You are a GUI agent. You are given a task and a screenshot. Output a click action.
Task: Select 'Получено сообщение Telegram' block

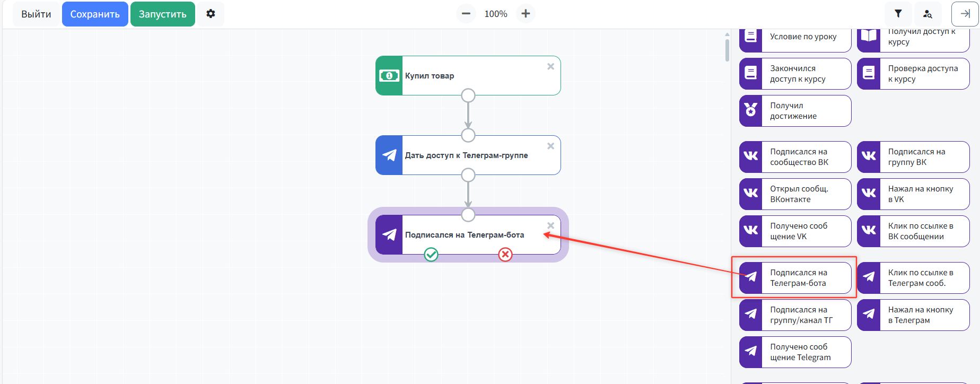coord(795,352)
